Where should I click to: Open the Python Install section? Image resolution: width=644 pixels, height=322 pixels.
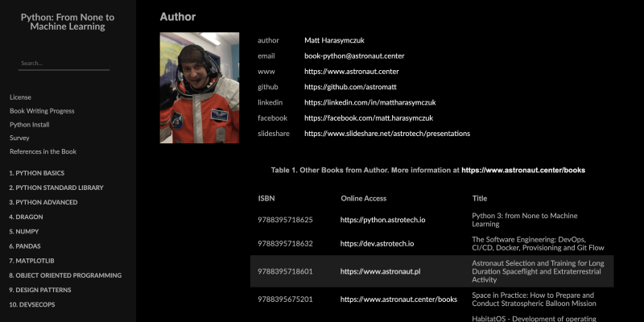(30, 125)
